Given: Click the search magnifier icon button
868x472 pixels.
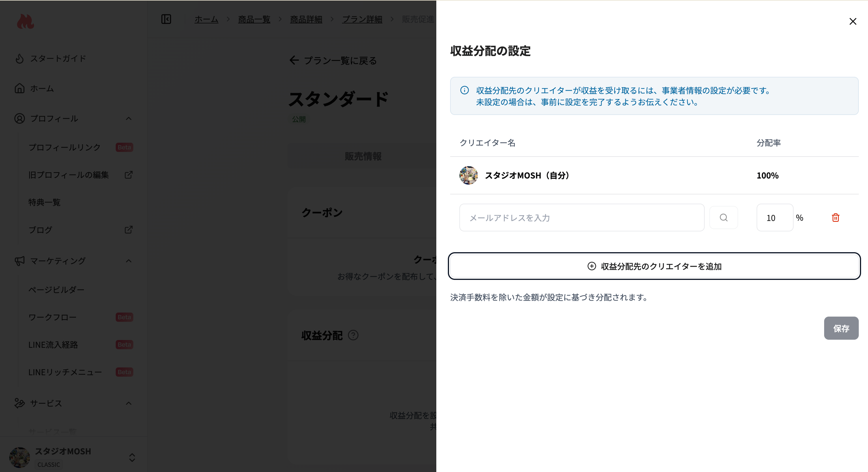Looking at the screenshot, I should coord(723,218).
